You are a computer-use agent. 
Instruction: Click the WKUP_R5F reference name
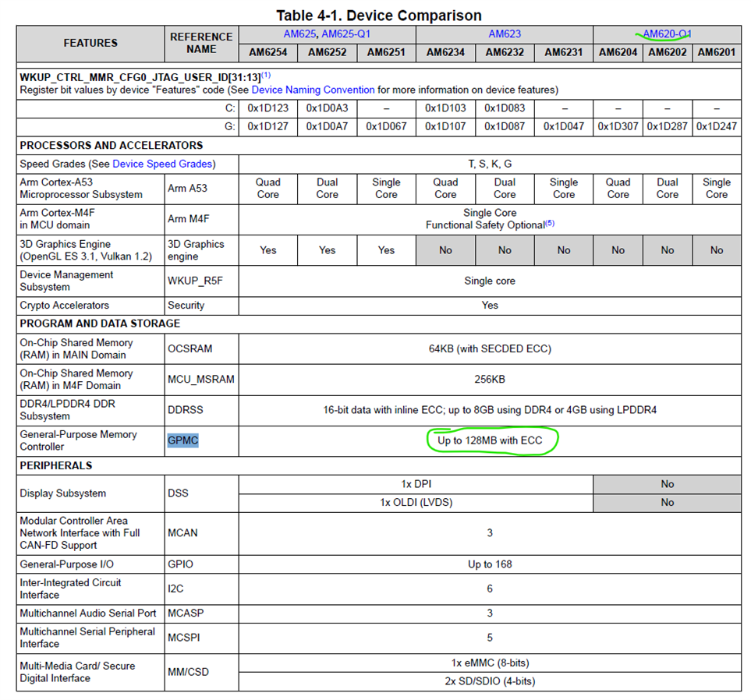(195, 281)
